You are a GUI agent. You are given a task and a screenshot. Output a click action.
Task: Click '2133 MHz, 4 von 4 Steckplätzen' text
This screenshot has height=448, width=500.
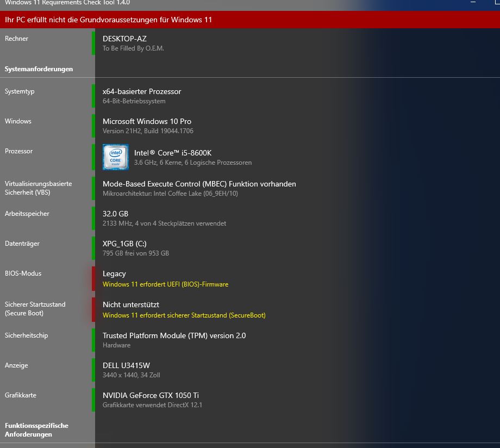click(x=164, y=223)
